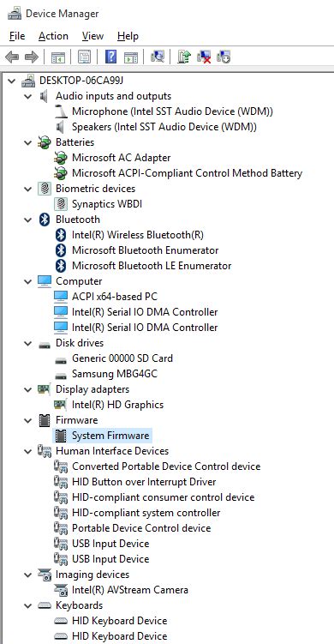Select Intel(R) HD Graphics device
Image resolution: width=334 pixels, height=644 pixels.
(117, 405)
